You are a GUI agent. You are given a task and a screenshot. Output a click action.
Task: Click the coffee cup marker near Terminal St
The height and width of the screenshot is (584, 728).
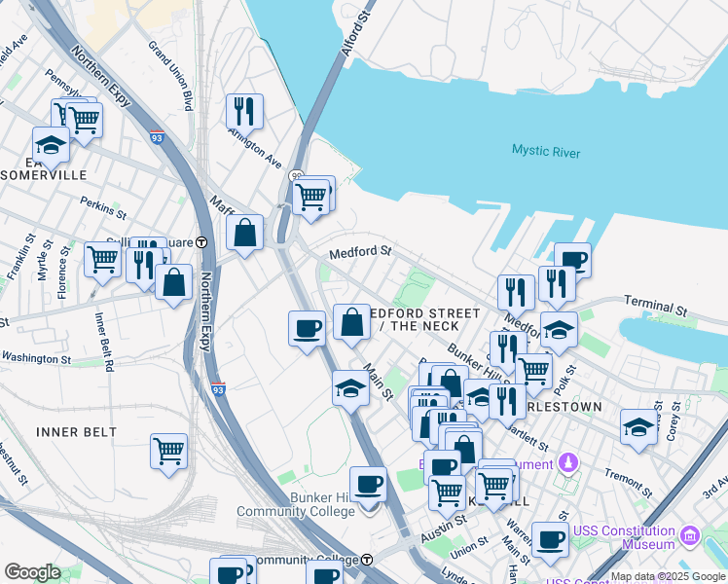click(572, 260)
